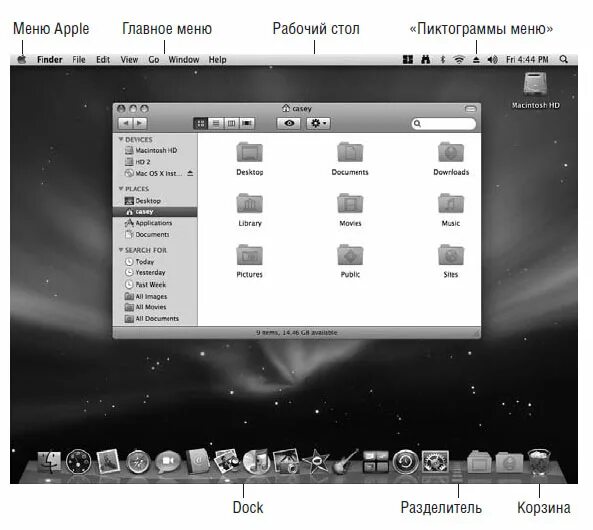The image size is (593, 530).
Task: Switch Finder window to column view
Action: [231, 123]
